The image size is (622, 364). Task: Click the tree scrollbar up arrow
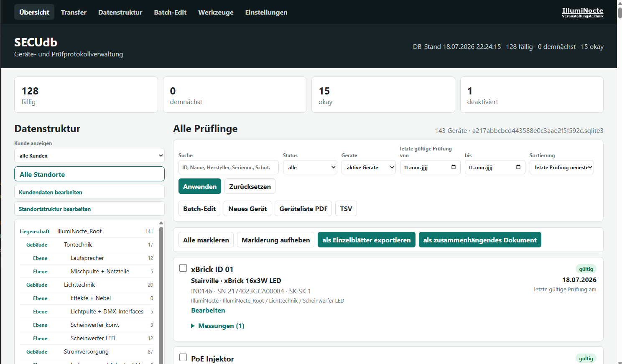pos(161,223)
